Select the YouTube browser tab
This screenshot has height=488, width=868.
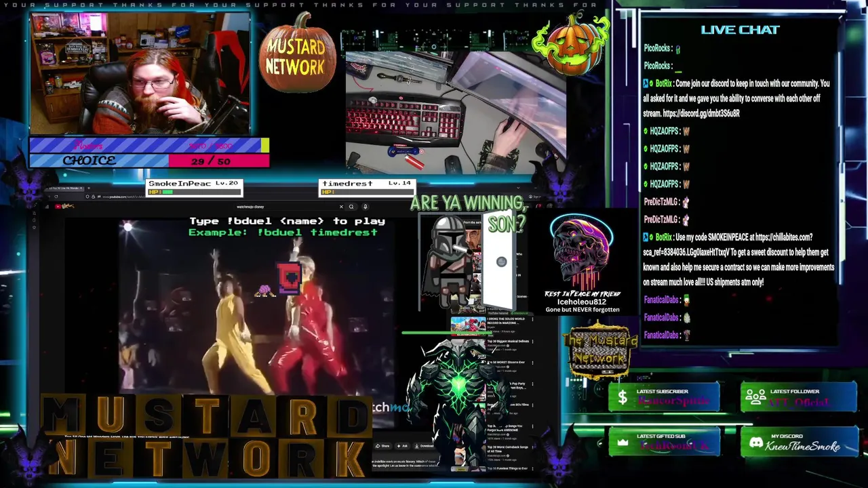point(64,188)
